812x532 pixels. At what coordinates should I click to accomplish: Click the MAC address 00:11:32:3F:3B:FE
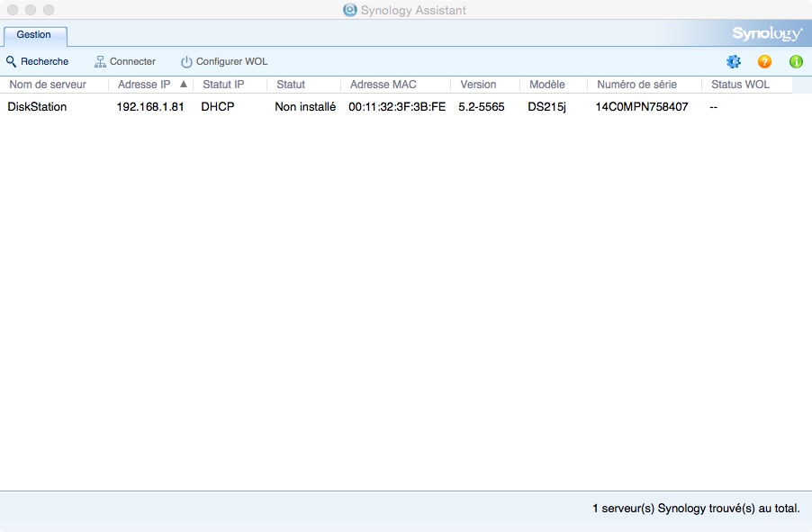click(397, 107)
